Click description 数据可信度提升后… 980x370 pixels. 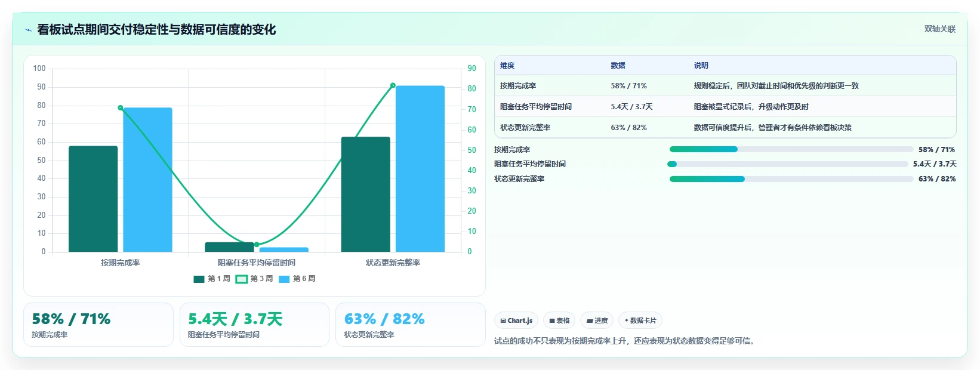point(773,128)
